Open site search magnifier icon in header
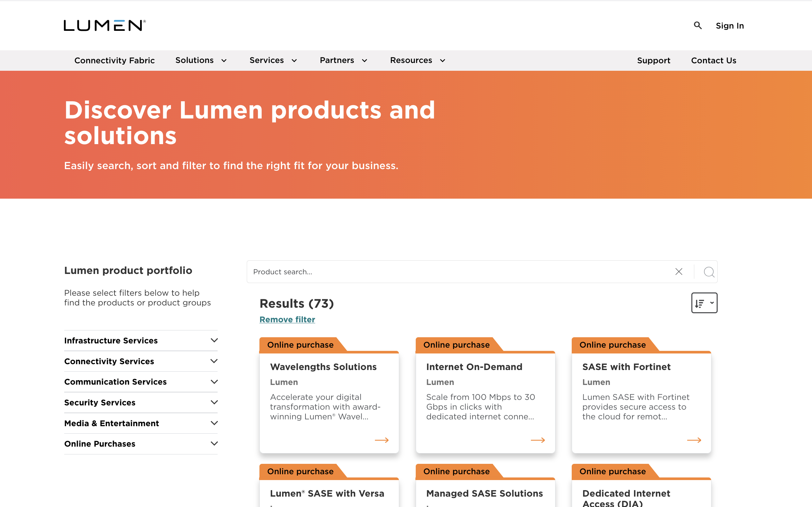This screenshot has width=812, height=507. click(698, 26)
